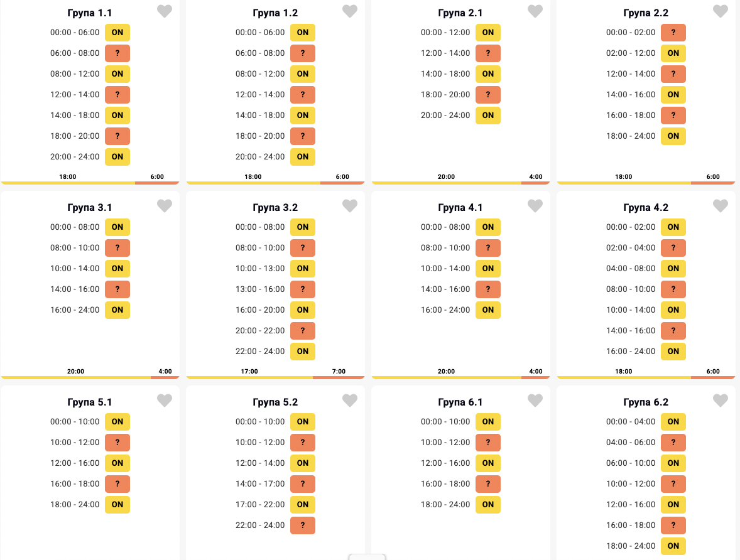Favorite the Група 4.1 schedule card

535,206
